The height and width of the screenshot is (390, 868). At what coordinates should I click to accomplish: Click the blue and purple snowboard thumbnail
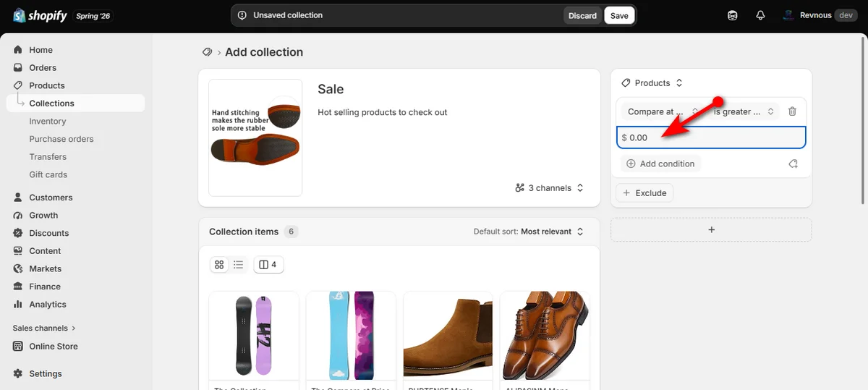[351, 336]
